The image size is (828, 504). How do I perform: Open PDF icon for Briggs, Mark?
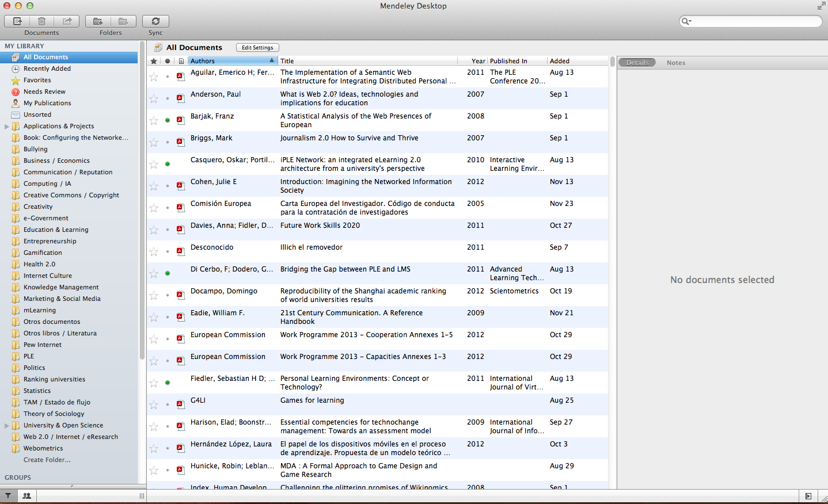coord(180,142)
